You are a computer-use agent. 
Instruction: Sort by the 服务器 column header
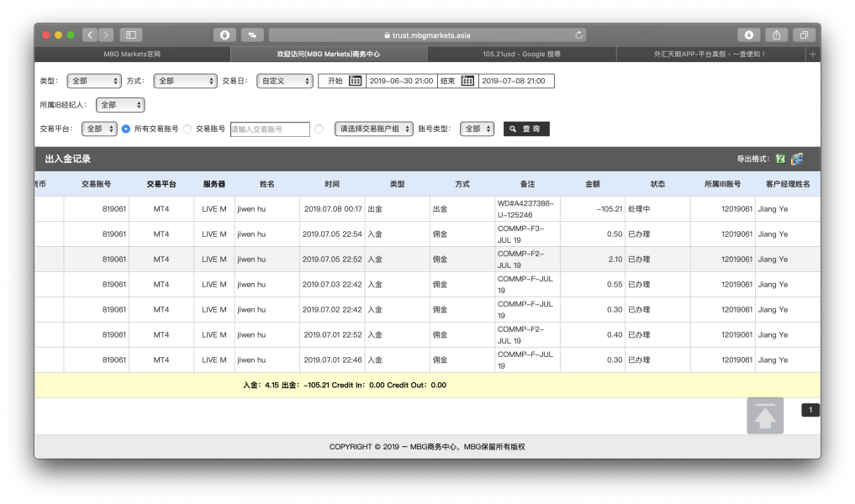click(x=214, y=184)
